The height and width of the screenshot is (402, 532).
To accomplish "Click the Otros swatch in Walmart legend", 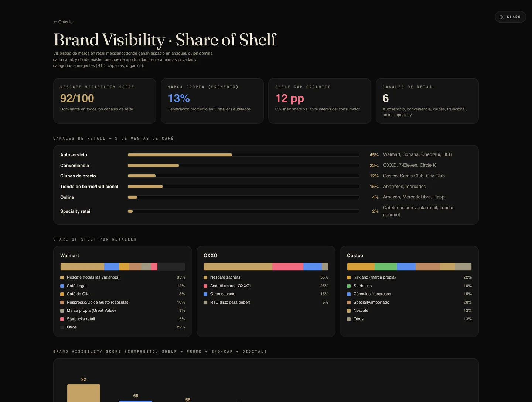I will coord(62,327).
